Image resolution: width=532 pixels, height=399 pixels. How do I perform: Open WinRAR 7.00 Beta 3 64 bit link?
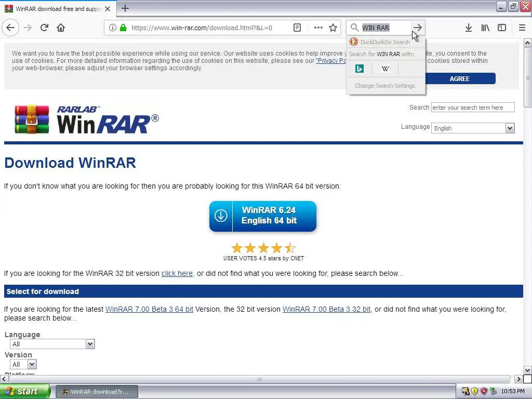pyautogui.click(x=149, y=309)
